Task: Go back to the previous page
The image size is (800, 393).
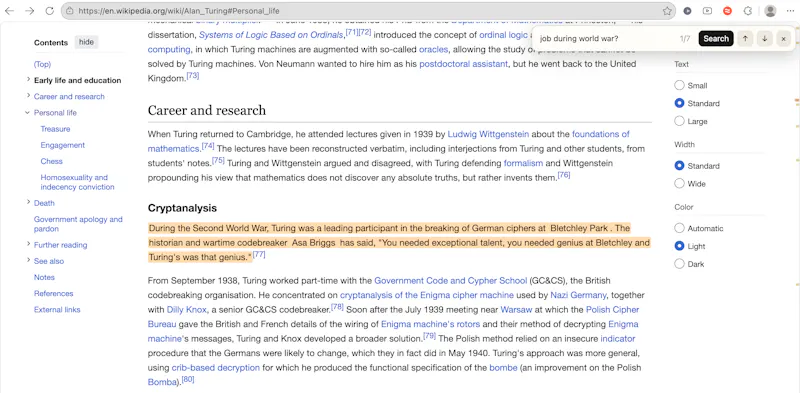Action: tap(9, 11)
